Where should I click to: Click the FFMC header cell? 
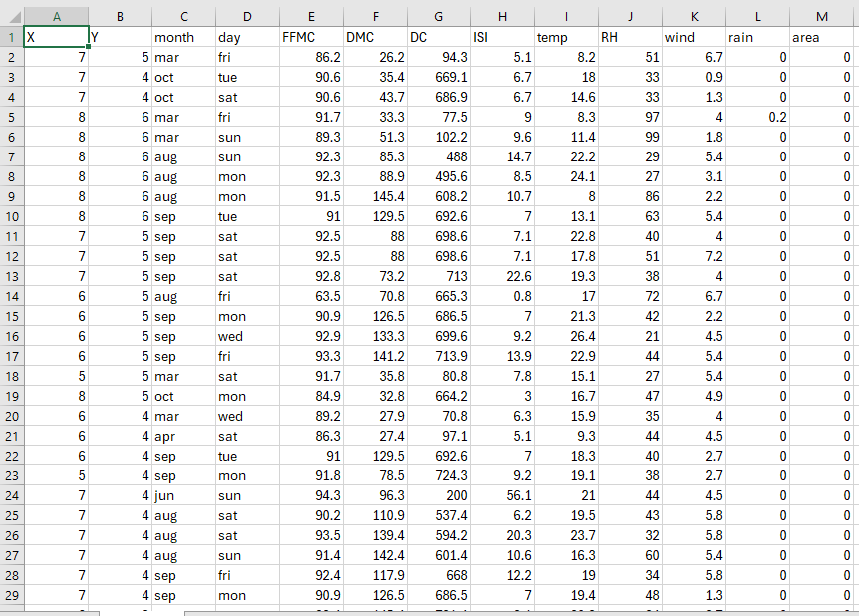click(x=311, y=37)
